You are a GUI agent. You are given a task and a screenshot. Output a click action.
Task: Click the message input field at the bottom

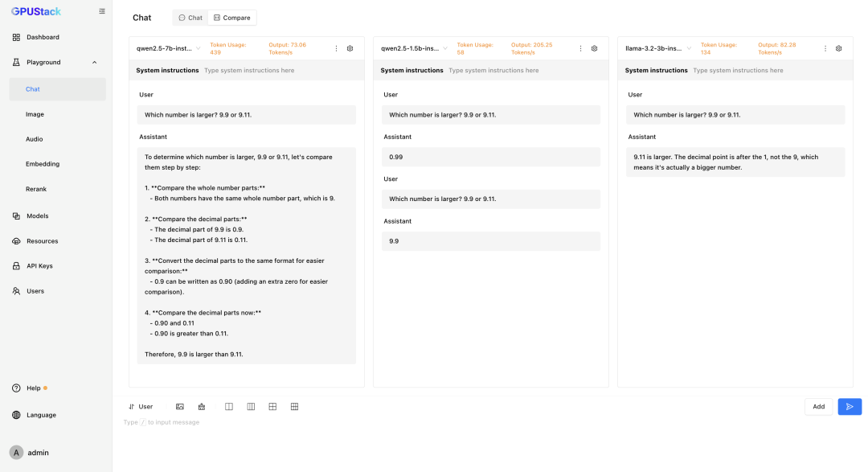321,421
